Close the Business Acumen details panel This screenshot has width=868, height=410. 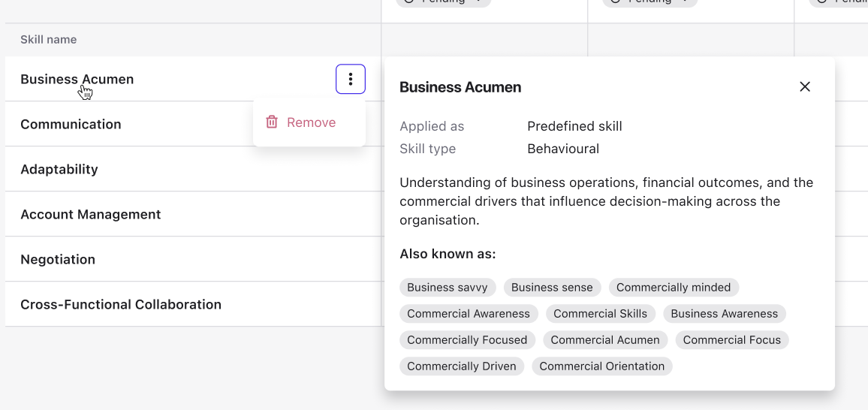coord(805,86)
